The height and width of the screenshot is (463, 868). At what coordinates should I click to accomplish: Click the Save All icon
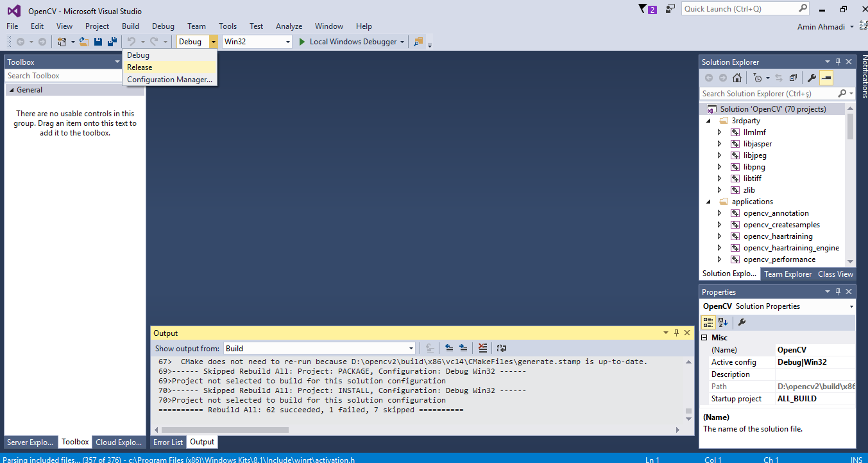(112, 42)
